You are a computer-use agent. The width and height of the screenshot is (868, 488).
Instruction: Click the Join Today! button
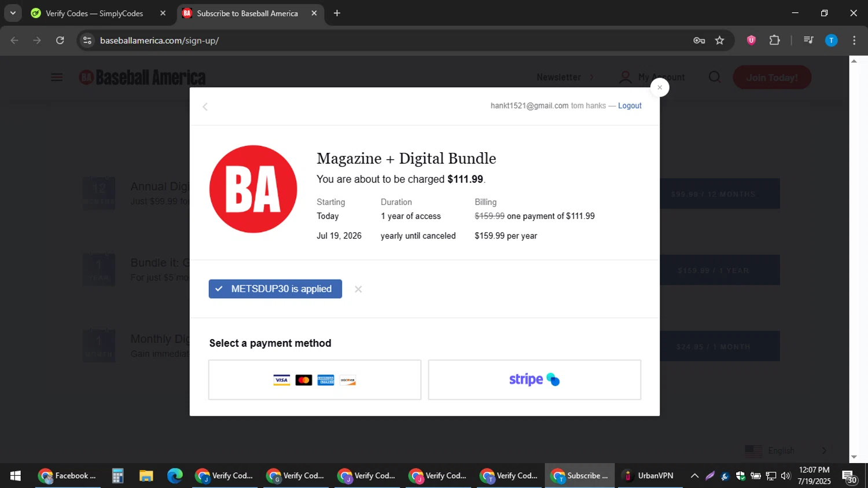[x=772, y=78]
